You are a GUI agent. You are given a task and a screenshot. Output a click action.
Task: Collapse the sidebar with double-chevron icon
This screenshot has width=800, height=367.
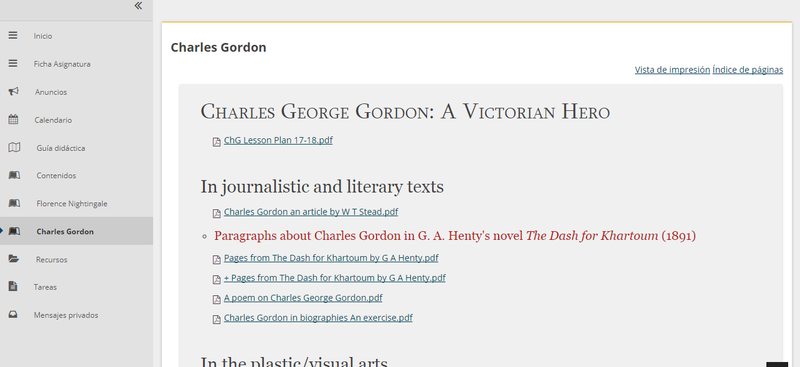138,6
